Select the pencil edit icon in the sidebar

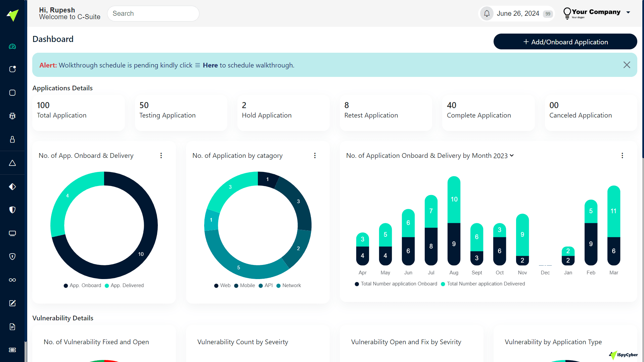[12, 303]
